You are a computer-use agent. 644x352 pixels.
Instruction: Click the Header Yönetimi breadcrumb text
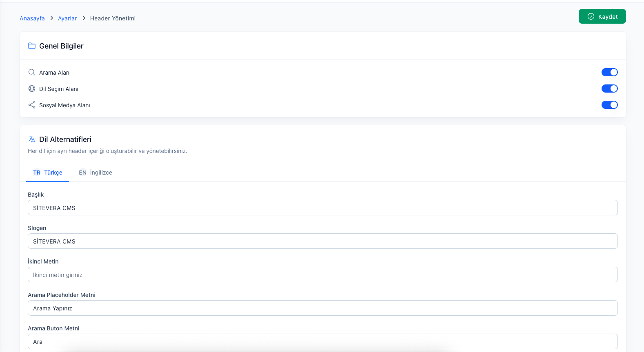click(x=113, y=18)
